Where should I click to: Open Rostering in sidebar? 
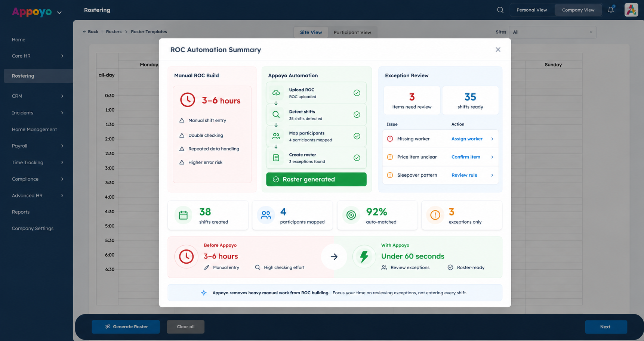click(38, 76)
